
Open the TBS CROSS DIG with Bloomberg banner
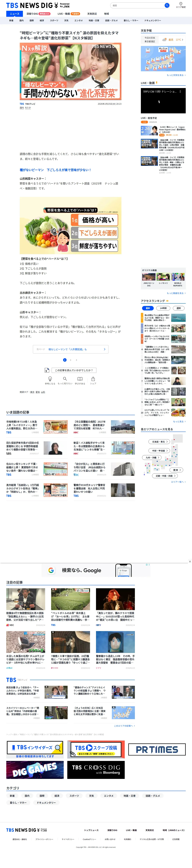coord(96,770)
